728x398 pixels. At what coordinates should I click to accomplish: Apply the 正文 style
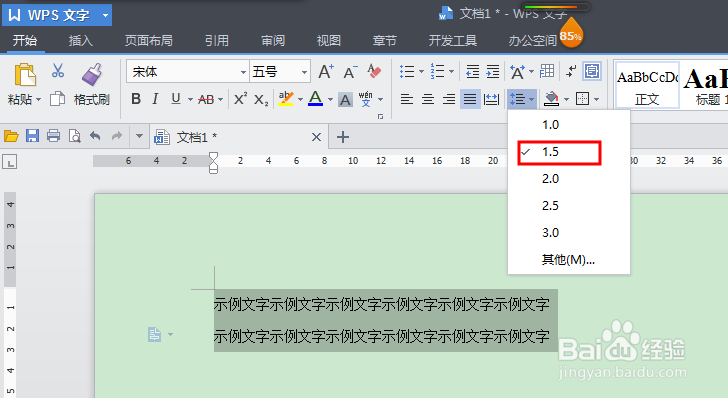647,85
